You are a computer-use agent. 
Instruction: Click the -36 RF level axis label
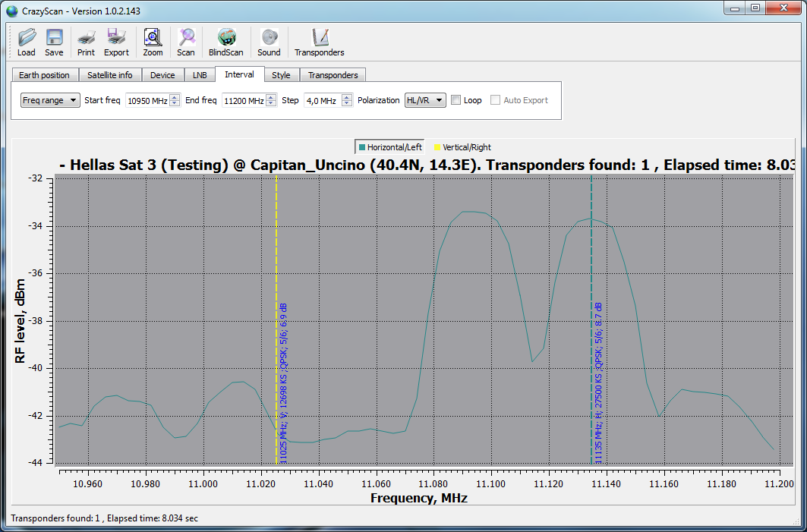[x=36, y=273]
